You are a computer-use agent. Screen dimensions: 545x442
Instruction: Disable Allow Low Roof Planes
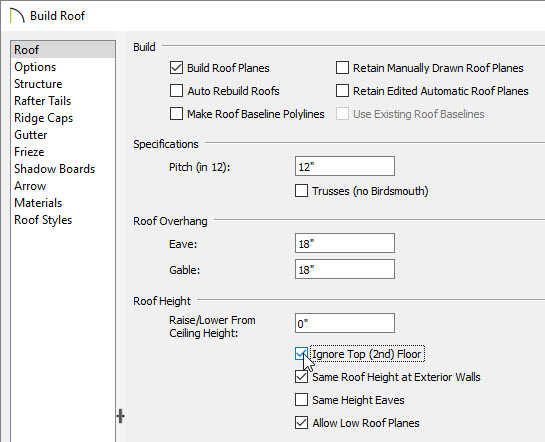click(301, 423)
